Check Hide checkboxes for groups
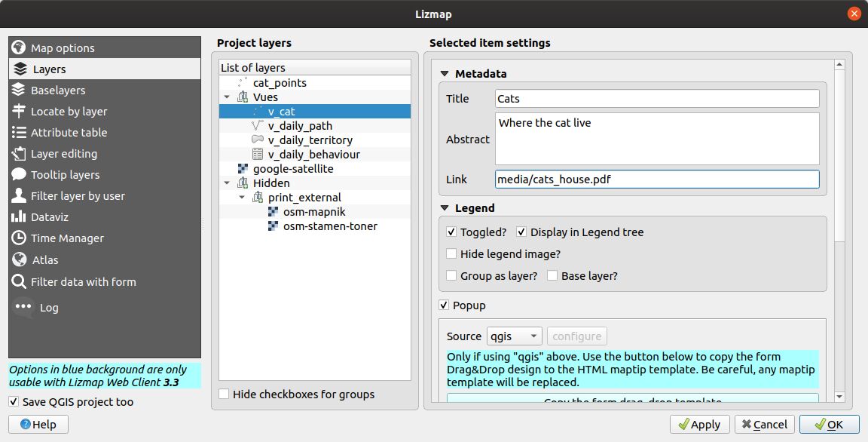 point(224,394)
